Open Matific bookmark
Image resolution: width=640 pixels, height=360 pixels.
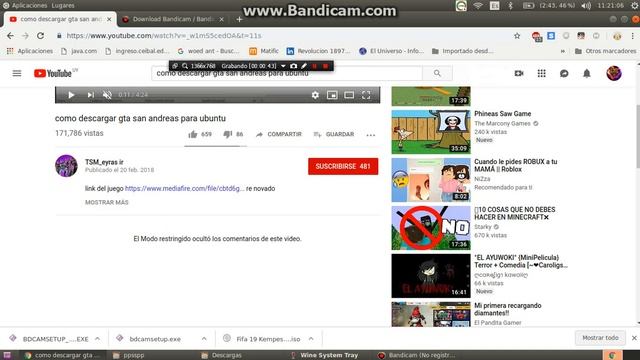coord(264,51)
